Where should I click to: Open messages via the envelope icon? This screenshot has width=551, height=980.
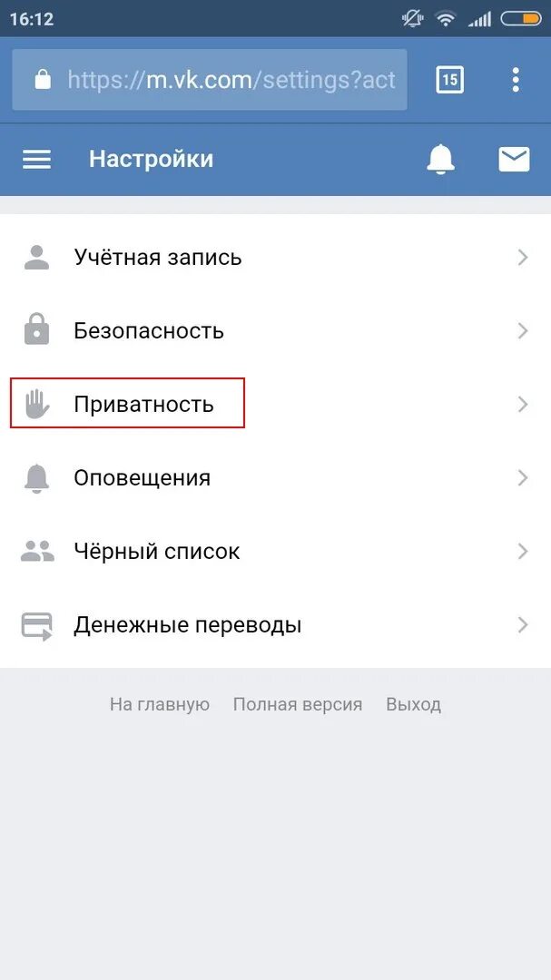tap(514, 160)
